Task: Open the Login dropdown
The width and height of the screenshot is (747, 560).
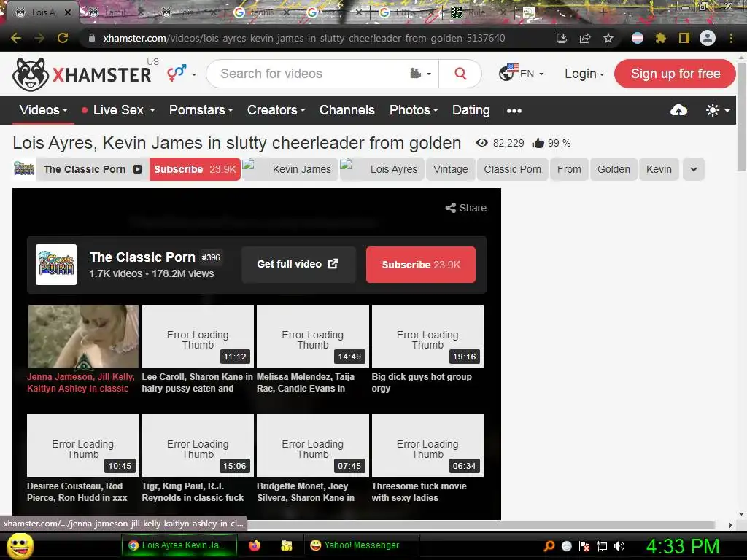Action: point(584,74)
